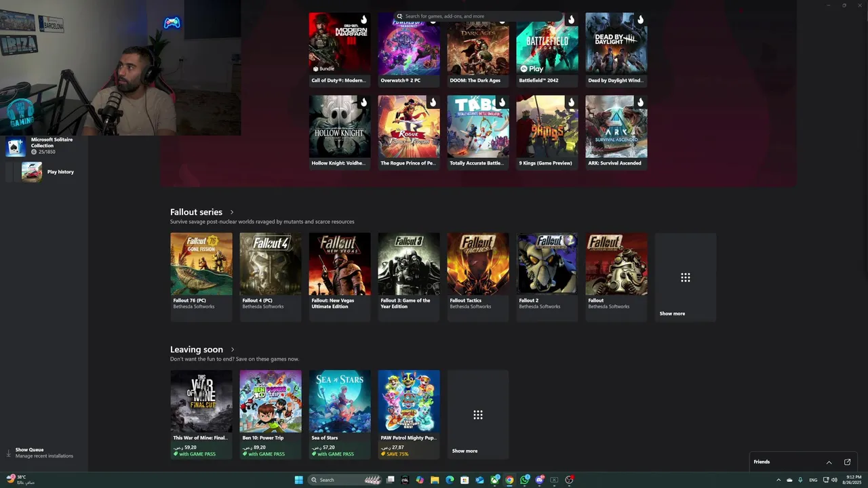Open the Windows Start menu

pos(298,480)
